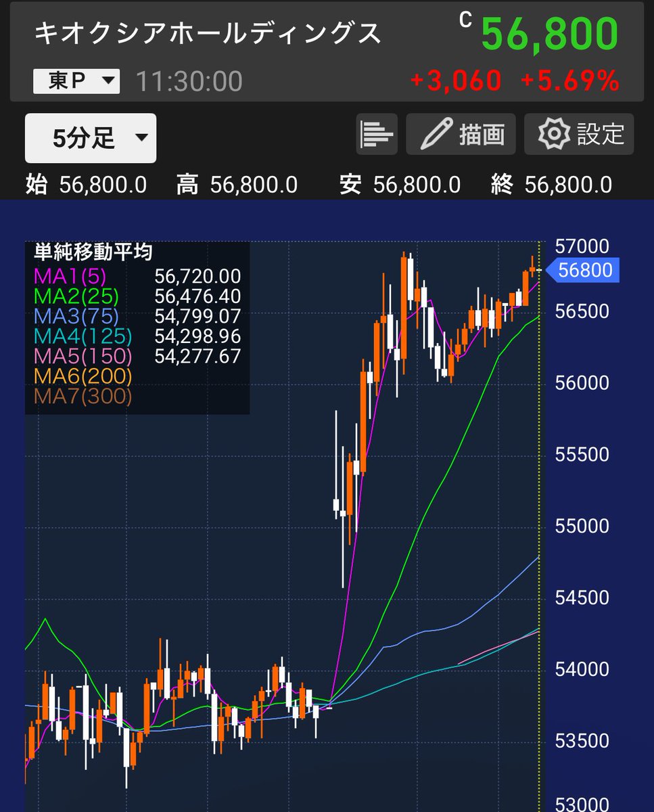Click the 56,476.40 MA2 value
Image resolution: width=654 pixels, height=812 pixels.
pos(197,296)
